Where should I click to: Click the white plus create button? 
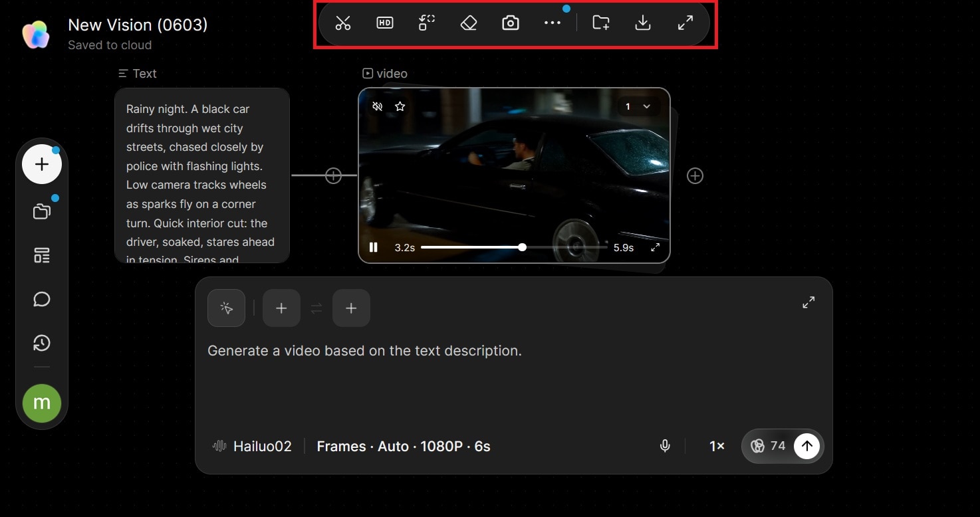click(42, 164)
